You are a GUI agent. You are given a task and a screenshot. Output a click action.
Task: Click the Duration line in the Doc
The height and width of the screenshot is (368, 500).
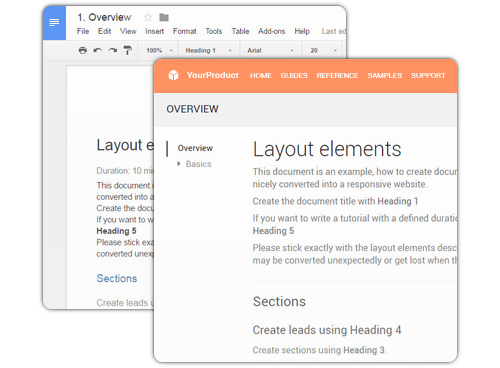point(125,171)
